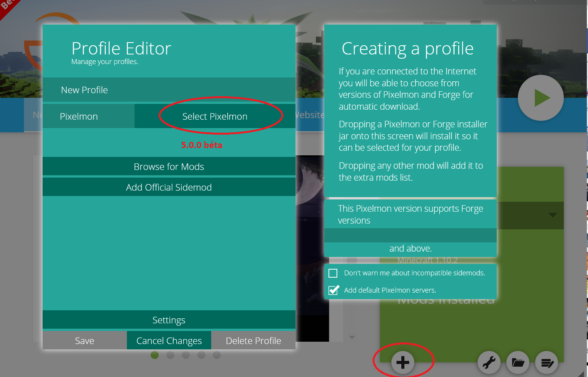
Task: Open the folder icon at the bottom
Action: 518,362
